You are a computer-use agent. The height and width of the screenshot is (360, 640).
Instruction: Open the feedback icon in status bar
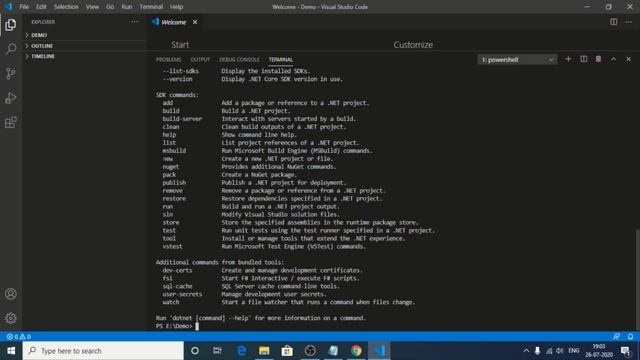616,337
